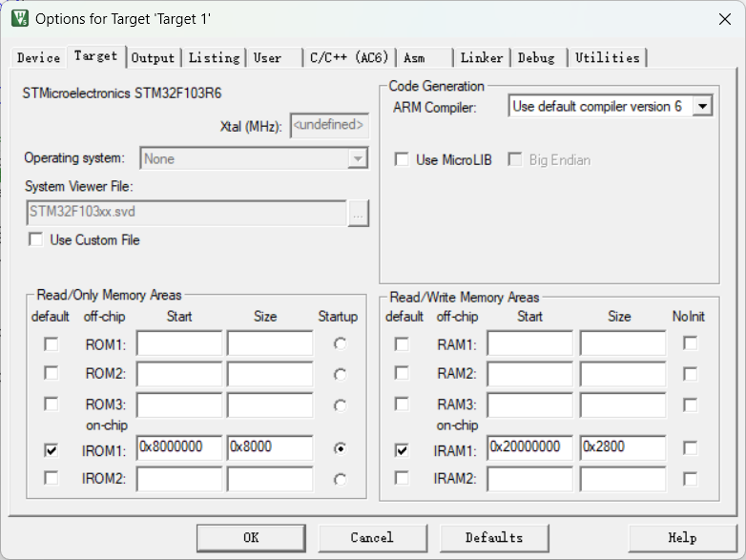The height and width of the screenshot is (560, 746).
Task: Click the browse button beside STM32F103xx.svd
Action: click(358, 213)
